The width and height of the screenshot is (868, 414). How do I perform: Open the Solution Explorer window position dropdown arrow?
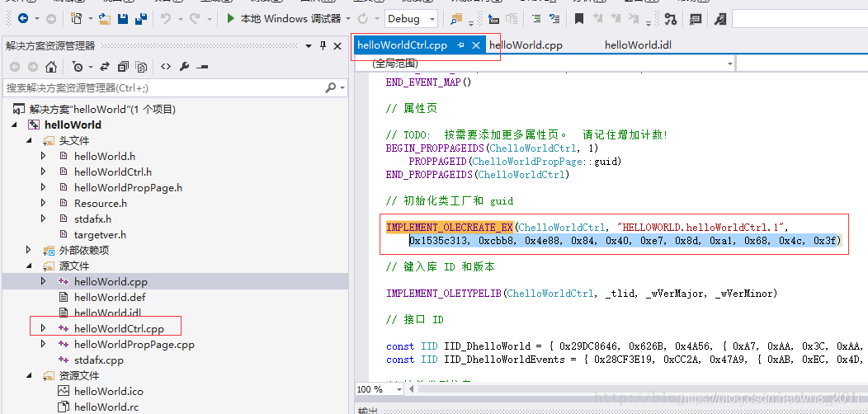pos(309,46)
